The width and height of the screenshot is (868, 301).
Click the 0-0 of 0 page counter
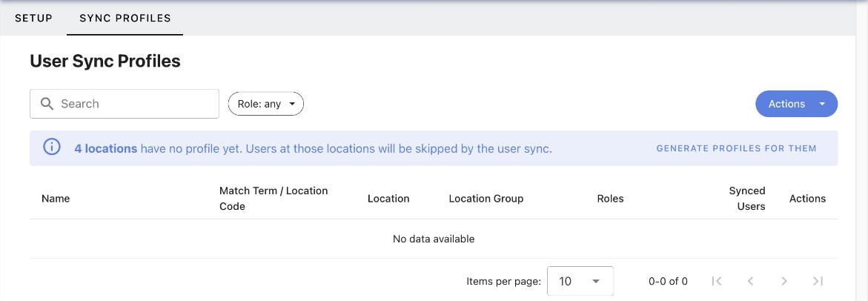pos(668,281)
